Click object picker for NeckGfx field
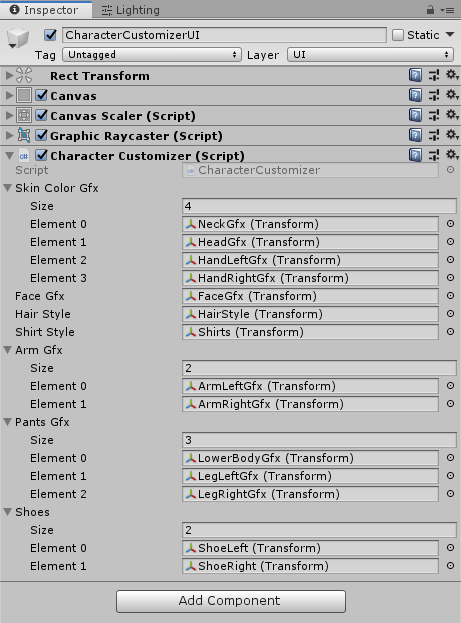The image size is (461, 623). point(450,224)
